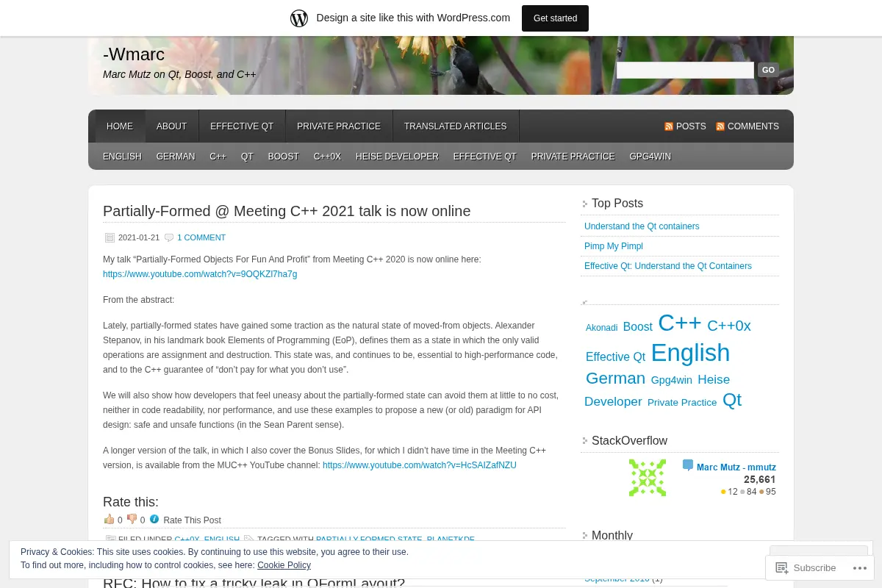Click the thumbs down rating icon
Viewport: 882px width, 588px height.
click(x=132, y=519)
